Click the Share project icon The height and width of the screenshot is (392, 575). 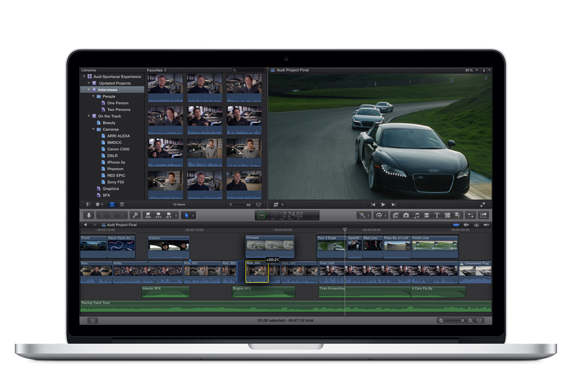[483, 215]
